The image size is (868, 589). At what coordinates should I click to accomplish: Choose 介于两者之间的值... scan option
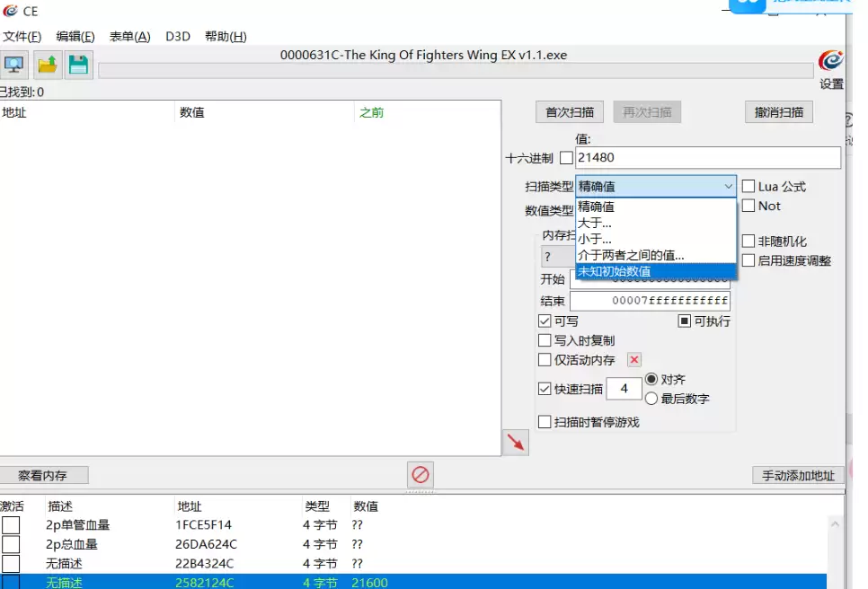(x=656, y=255)
